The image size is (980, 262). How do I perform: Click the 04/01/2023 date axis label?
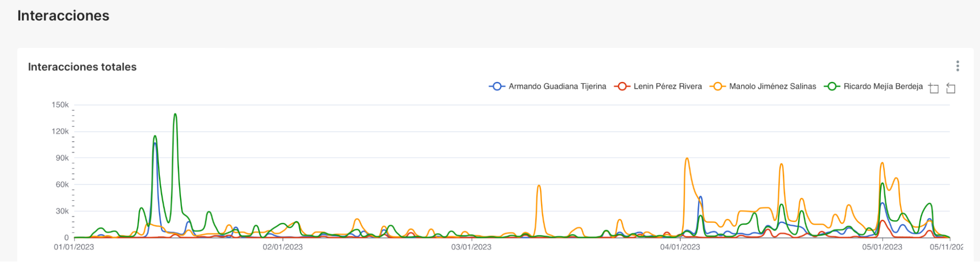tap(680, 247)
